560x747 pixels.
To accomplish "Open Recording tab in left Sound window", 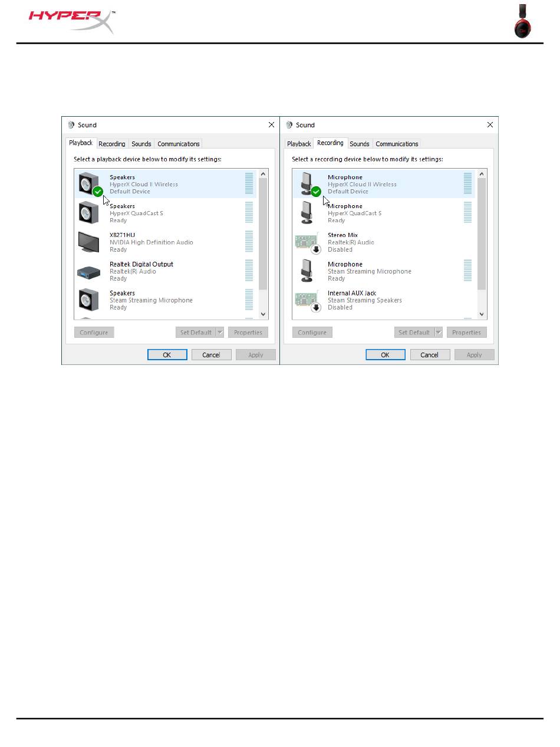I will [112, 144].
